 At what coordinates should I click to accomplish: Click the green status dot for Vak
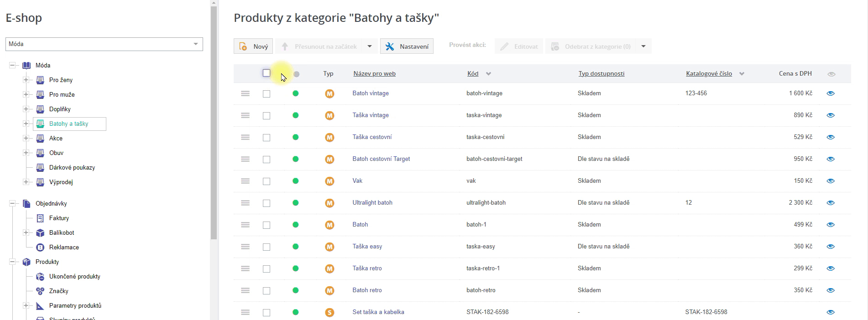(296, 181)
